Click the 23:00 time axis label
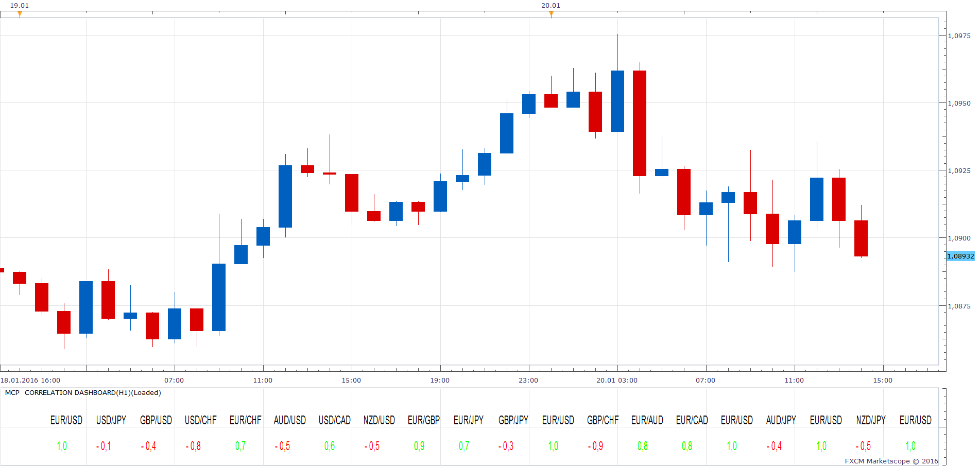 point(528,381)
